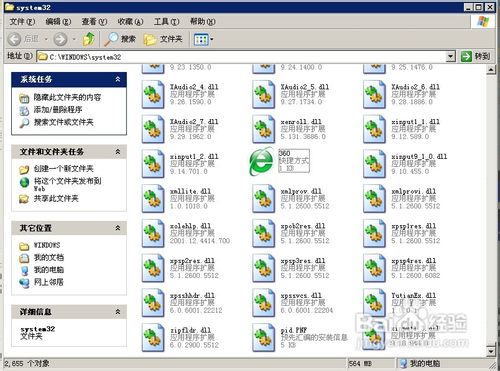The image size is (500, 371).
Task: Select the xpsp2res.dll file icon
Action: (153, 268)
